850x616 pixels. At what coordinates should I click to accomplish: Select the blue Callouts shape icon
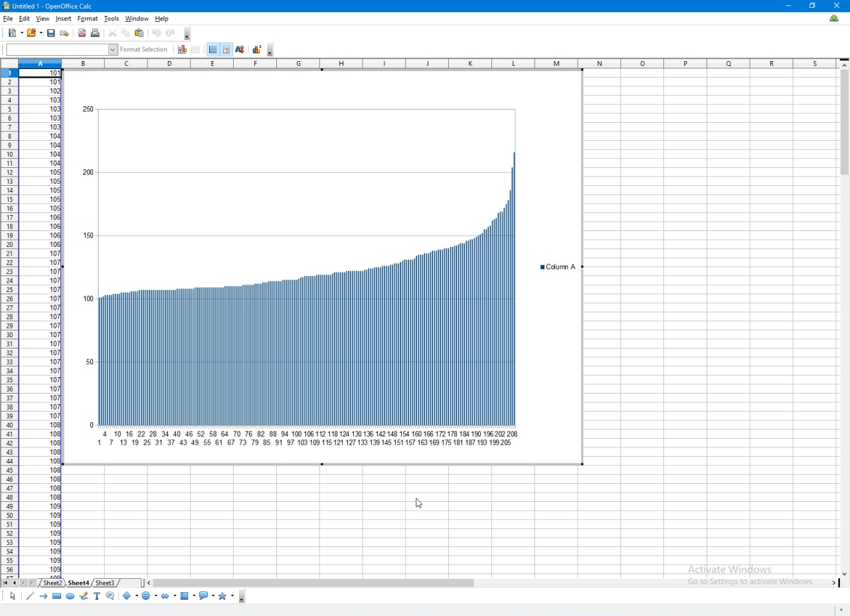coord(203,596)
